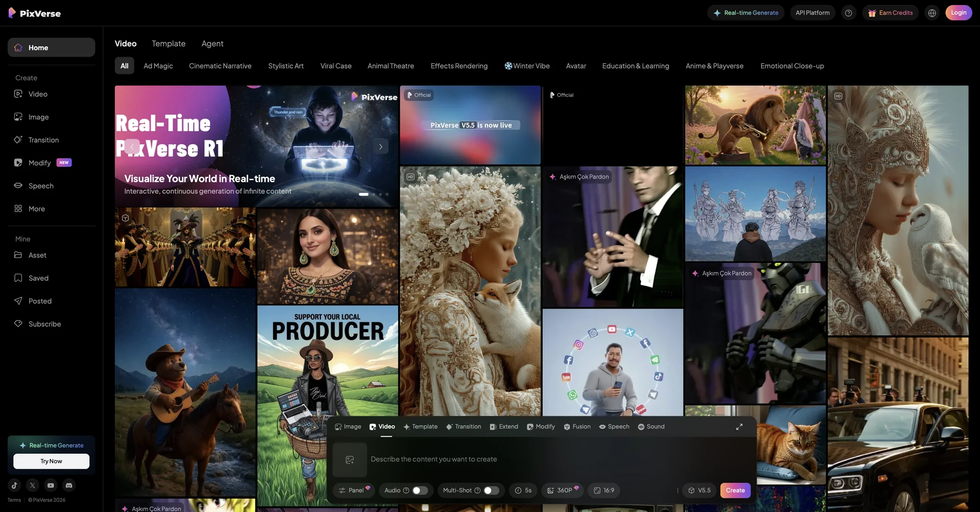
Task: Open the help question mark icon
Action: pos(848,13)
